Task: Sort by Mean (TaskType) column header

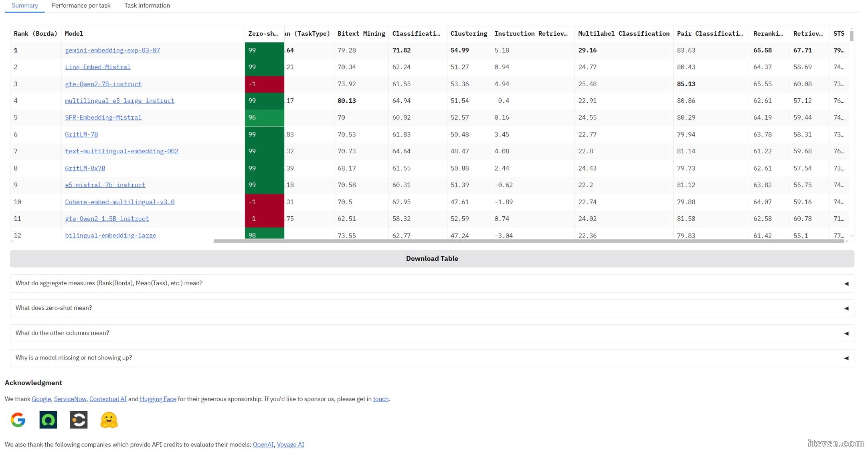Action: point(309,34)
